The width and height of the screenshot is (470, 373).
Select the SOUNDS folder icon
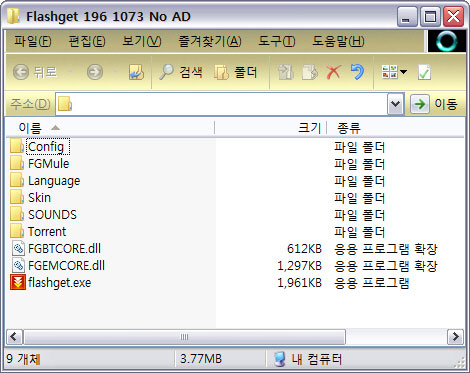coord(17,214)
